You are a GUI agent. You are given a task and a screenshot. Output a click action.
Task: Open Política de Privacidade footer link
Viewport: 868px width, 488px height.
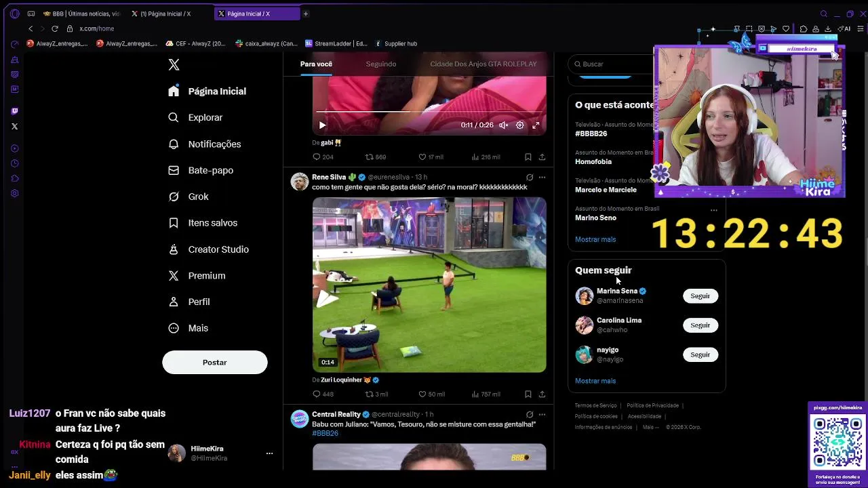pyautogui.click(x=652, y=405)
